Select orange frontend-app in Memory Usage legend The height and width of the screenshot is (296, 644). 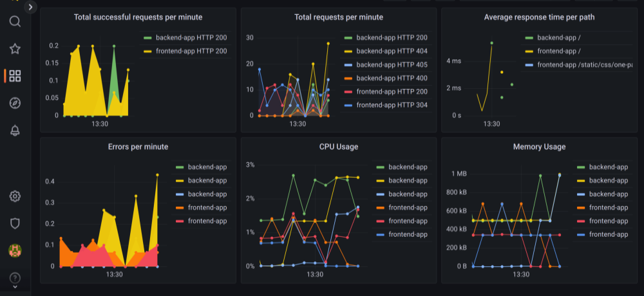(x=609, y=208)
